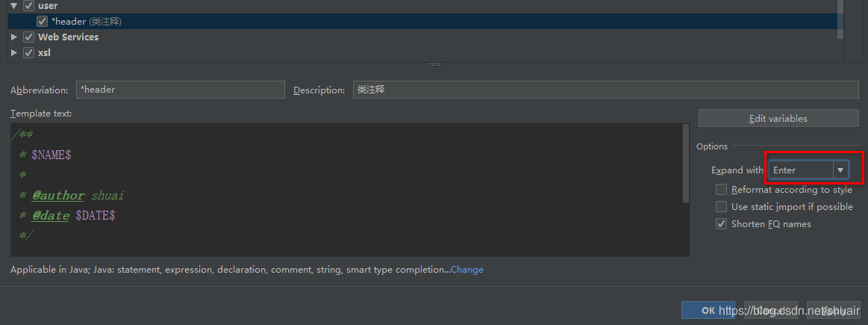The width and height of the screenshot is (868, 325).
Task: Grab the panel splitter handle dots
Action: tap(435, 65)
